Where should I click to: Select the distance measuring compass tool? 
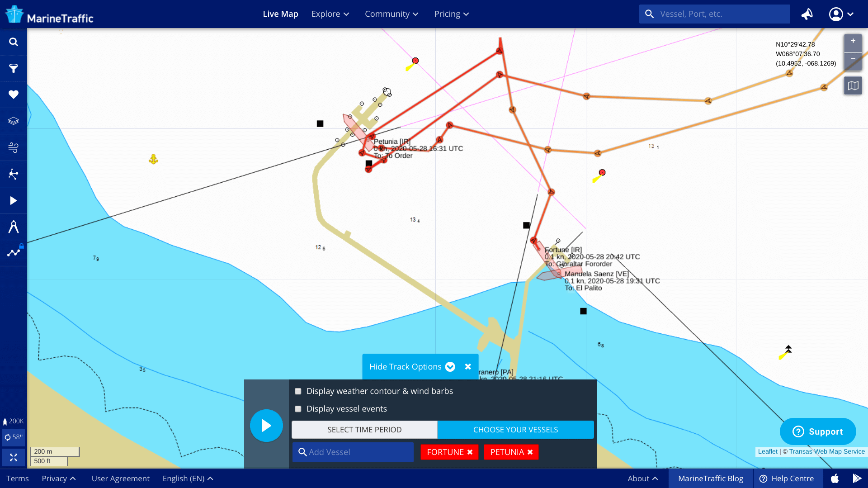pos(14,227)
